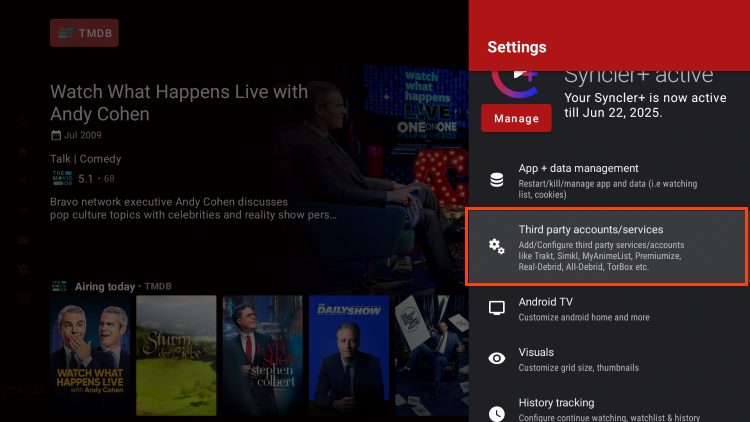Click the eye icon beside Visuals

point(496,359)
